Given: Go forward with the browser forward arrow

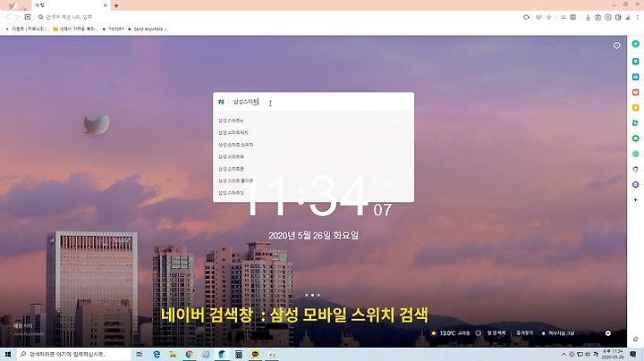Looking at the screenshot, I should (x=17, y=17).
